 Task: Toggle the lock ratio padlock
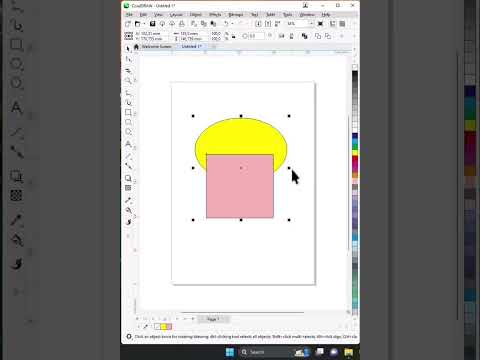(234, 36)
